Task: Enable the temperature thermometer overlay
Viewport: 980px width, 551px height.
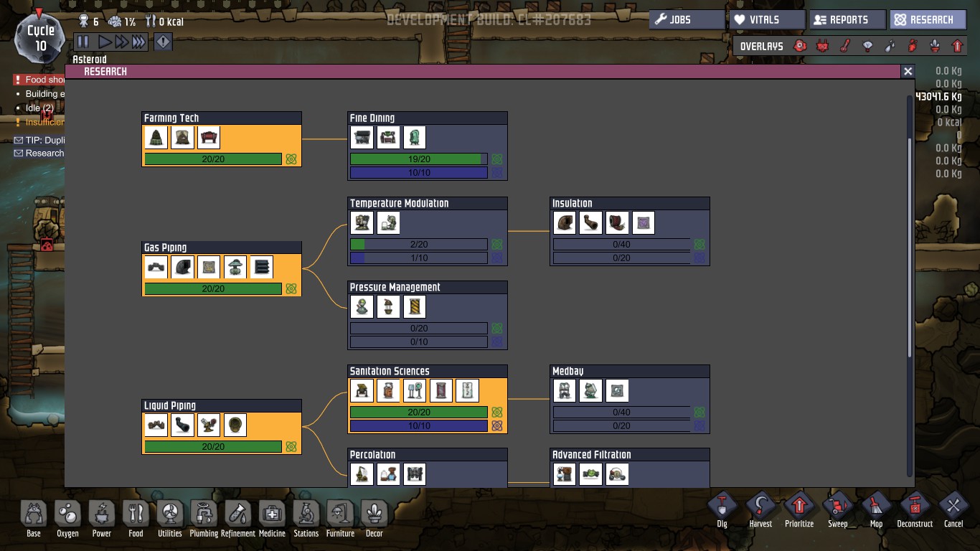Action: pyautogui.click(x=844, y=46)
